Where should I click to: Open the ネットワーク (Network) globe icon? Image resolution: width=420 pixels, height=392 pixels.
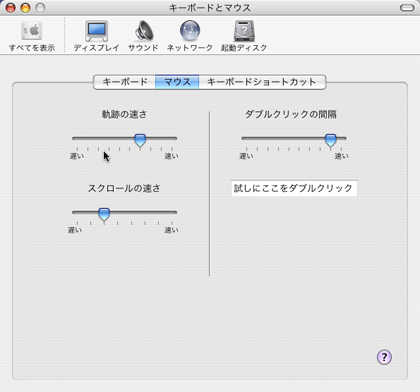point(190,31)
